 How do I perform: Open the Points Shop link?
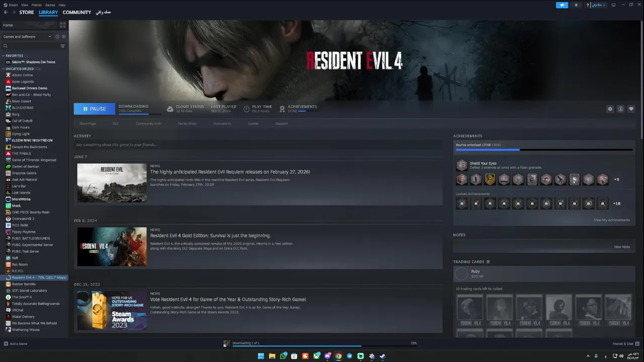[x=187, y=124]
